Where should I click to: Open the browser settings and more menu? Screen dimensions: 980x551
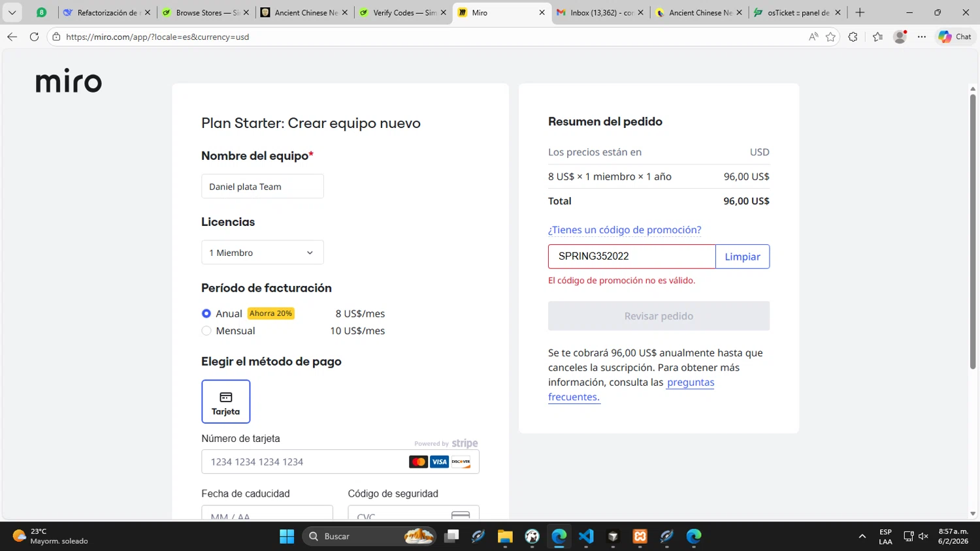pos(921,37)
